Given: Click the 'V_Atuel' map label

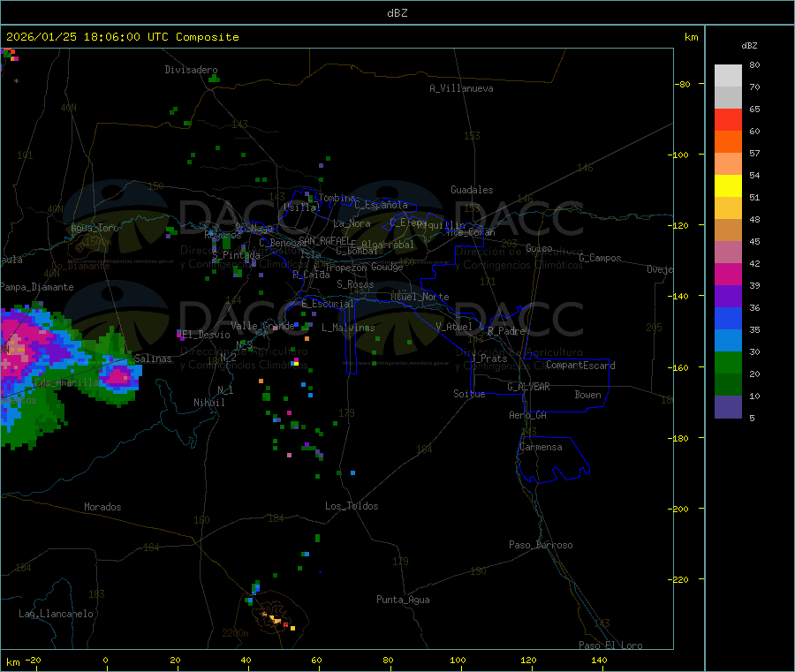Looking at the screenshot, I should click(x=454, y=327).
